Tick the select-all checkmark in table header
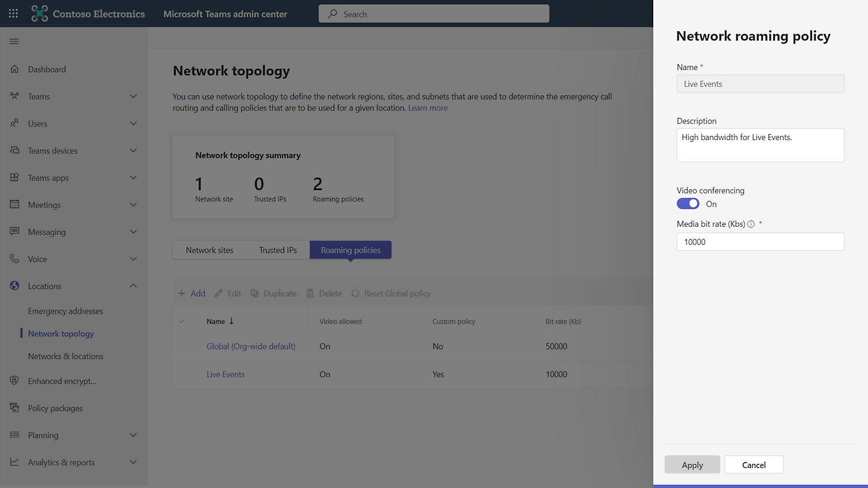Image resolution: width=868 pixels, height=488 pixels. click(x=182, y=321)
